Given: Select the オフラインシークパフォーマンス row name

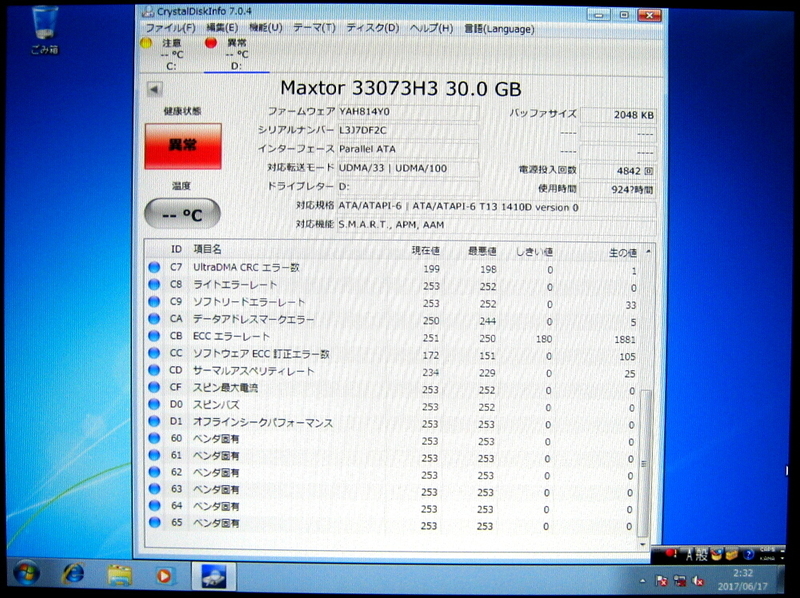Looking at the screenshot, I should point(263,422).
